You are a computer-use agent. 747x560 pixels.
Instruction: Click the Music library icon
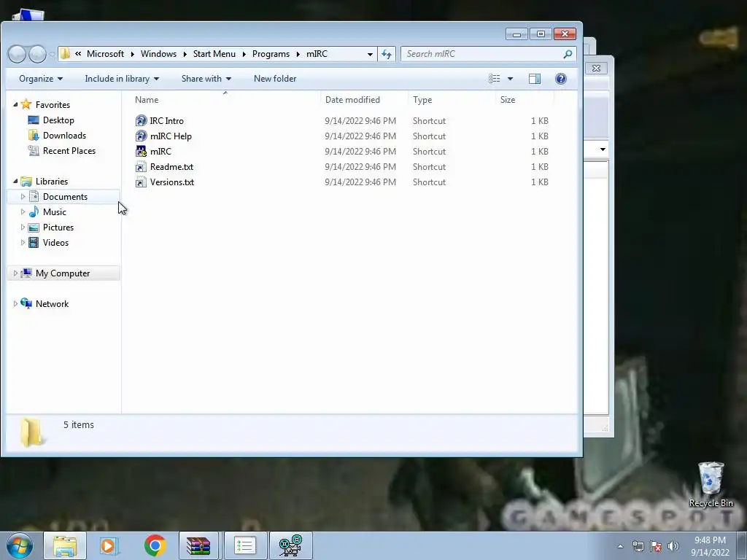click(34, 212)
